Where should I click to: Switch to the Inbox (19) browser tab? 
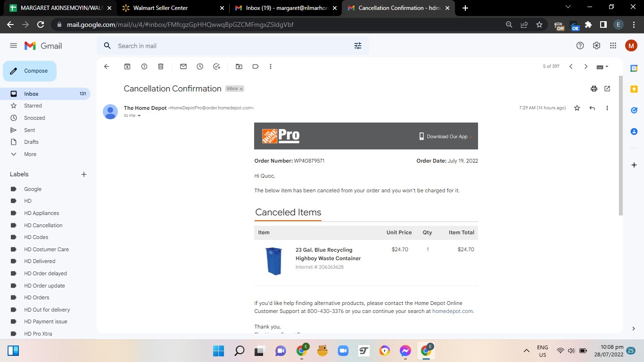point(286,8)
